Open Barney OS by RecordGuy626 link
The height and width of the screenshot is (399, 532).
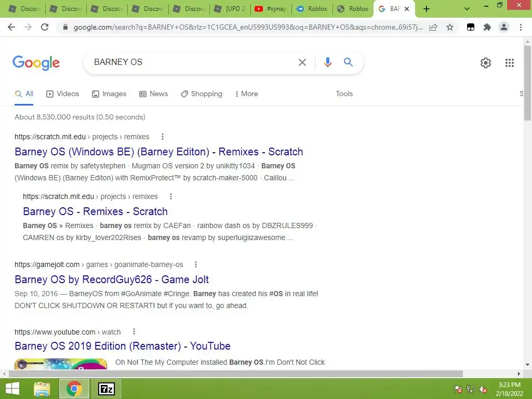[112, 279]
